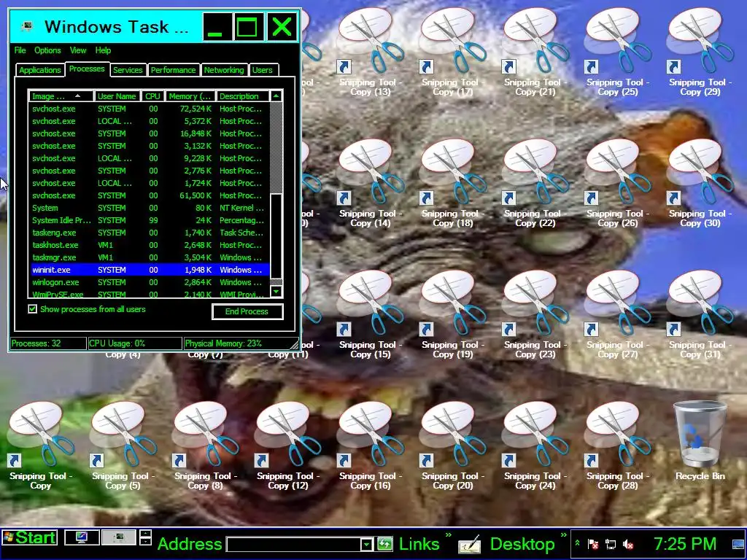Open the Address bar dropdown
Viewport: 747px width, 560px height.
[x=366, y=544]
